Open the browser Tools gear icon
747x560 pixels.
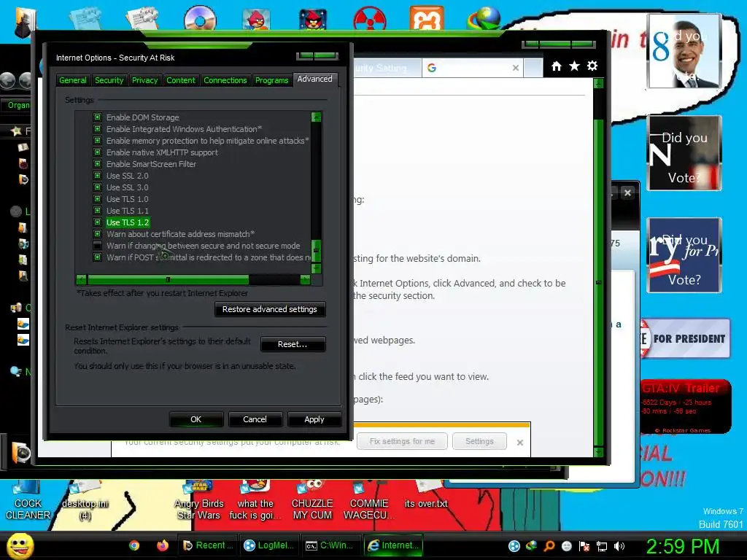pos(592,66)
